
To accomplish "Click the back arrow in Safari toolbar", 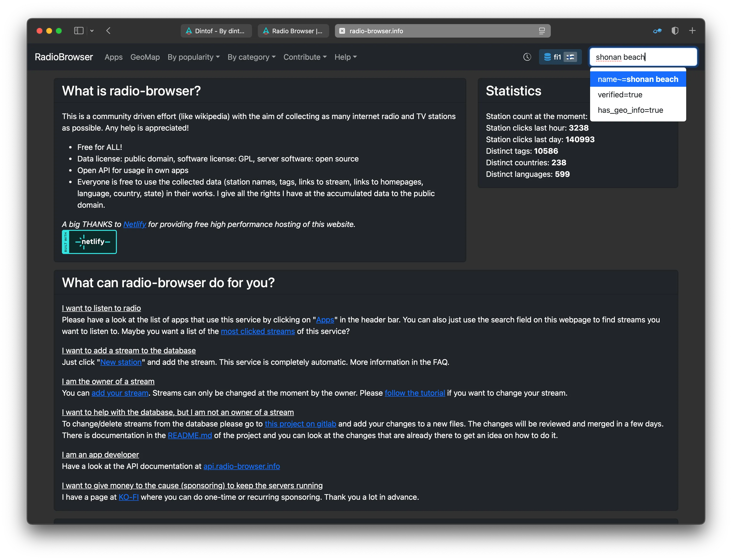I will (108, 31).
